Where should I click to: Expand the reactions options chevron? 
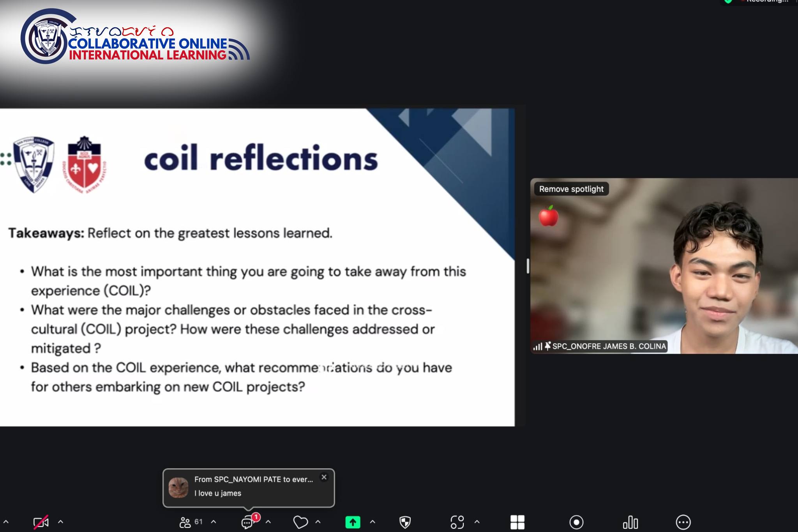[318, 522]
